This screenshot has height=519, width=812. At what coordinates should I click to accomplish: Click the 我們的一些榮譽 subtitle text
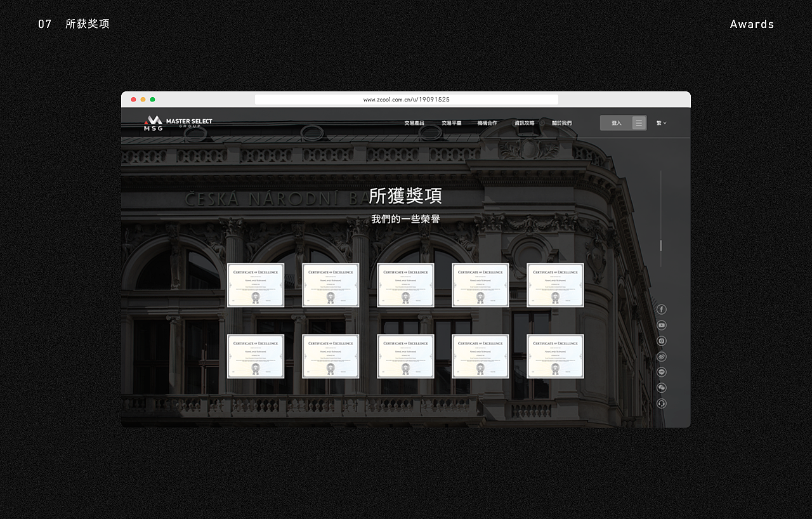point(405,219)
